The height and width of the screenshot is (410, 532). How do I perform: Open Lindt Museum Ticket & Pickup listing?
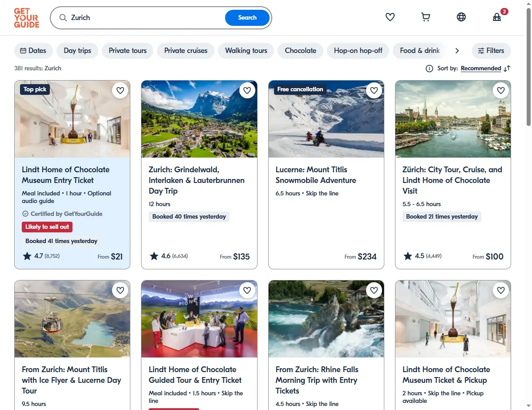pyautogui.click(x=446, y=375)
